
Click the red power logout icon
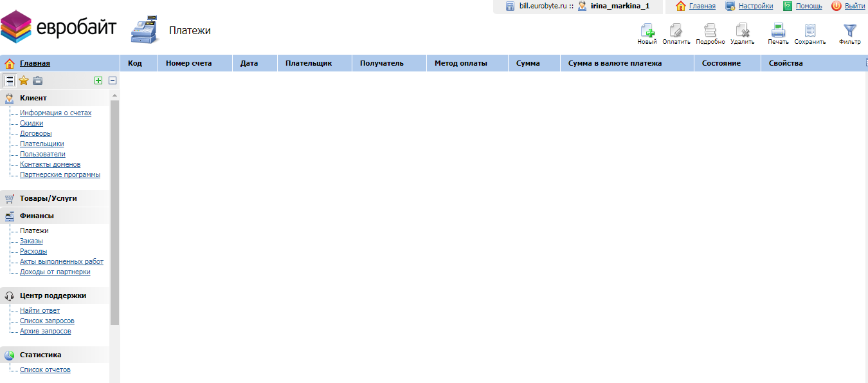click(836, 6)
